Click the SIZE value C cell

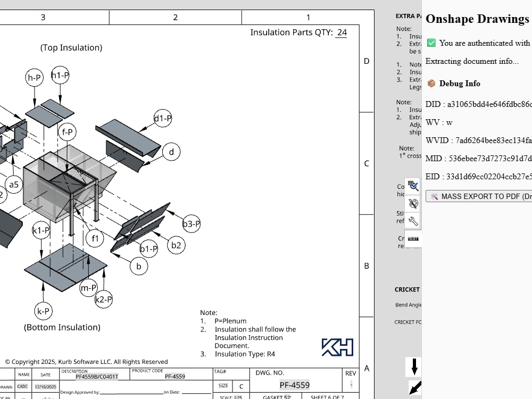(241, 386)
